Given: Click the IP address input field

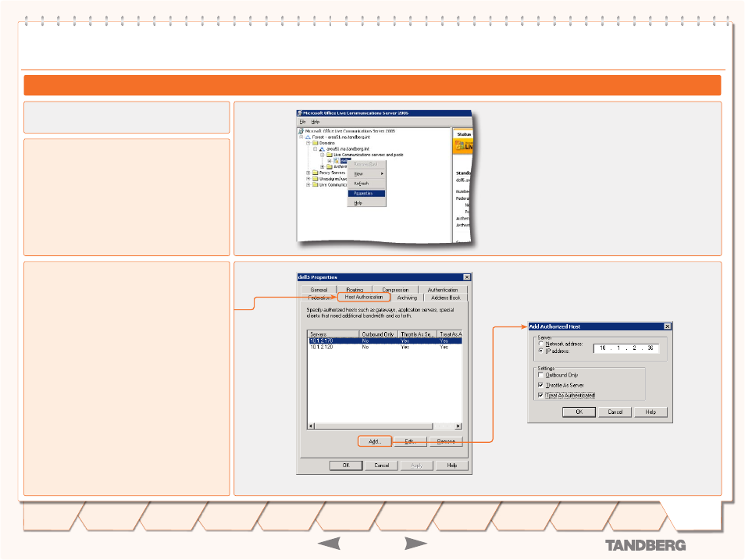Looking at the screenshot, I should [x=626, y=348].
